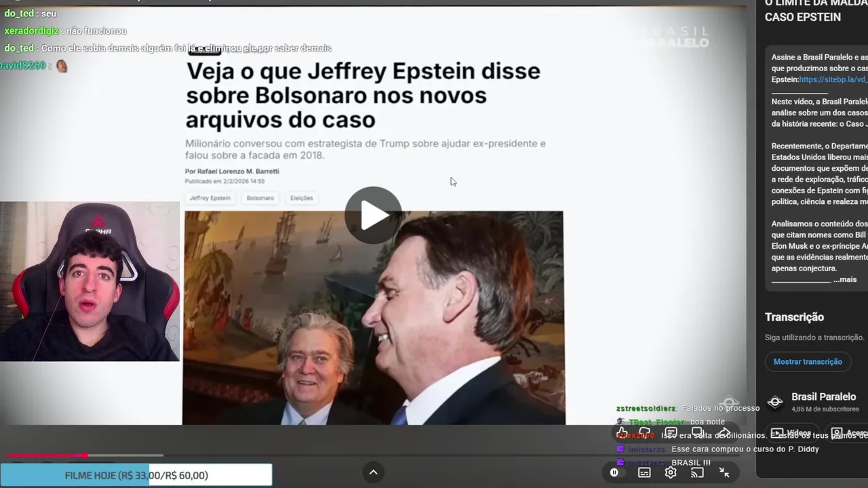Click the emote after DavidS209 in chat
This screenshot has width=868, height=488.
[x=62, y=66]
